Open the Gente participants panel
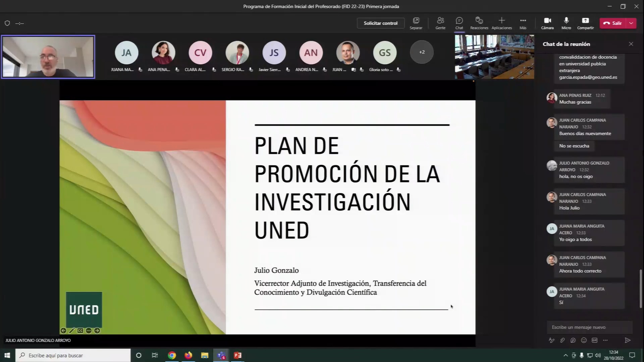 (x=440, y=23)
